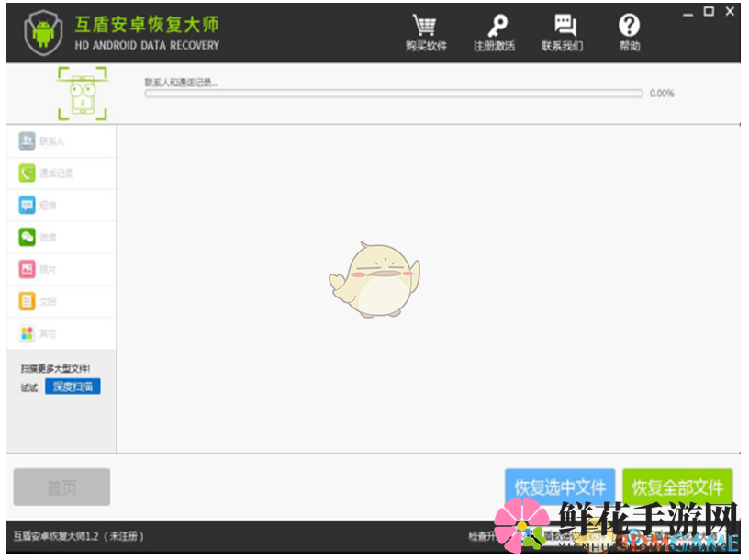Click 恢复选中文件 recover selected files button
This screenshot has height=560, width=749.
(560, 487)
